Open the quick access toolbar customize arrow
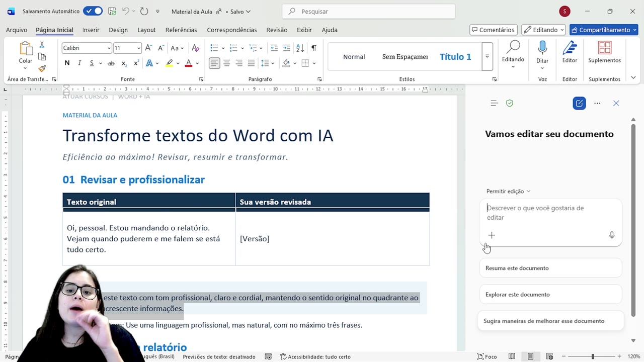The width and height of the screenshot is (644, 362). pos(157,12)
